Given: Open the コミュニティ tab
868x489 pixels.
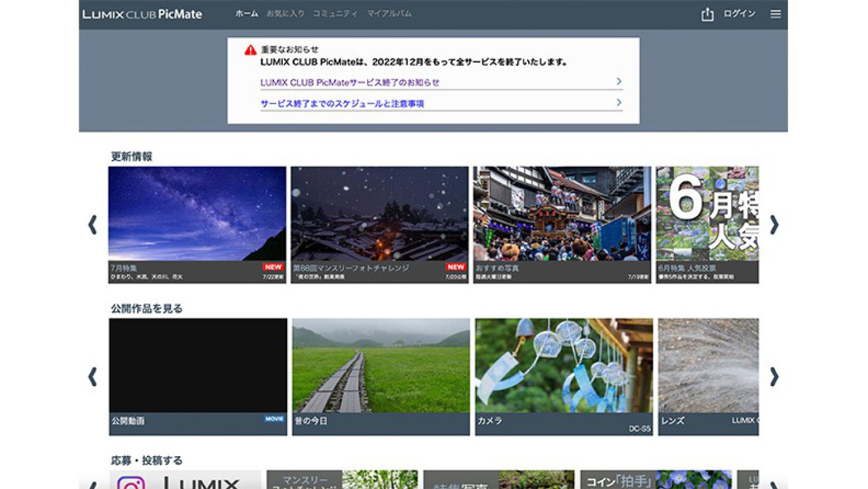Looking at the screenshot, I should [x=335, y=14].
